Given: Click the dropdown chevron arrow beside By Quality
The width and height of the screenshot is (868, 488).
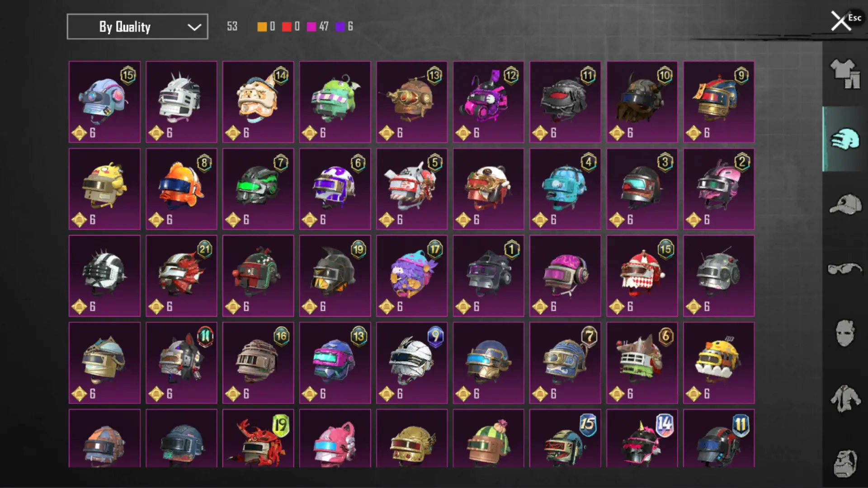Looking at the screenshot, I should click(194, 27).
